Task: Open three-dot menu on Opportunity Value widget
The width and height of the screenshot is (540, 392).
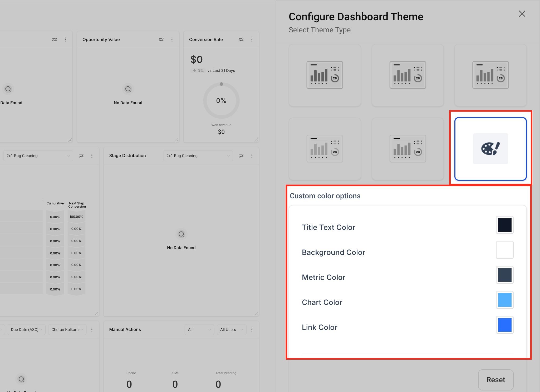Action: 172,39
